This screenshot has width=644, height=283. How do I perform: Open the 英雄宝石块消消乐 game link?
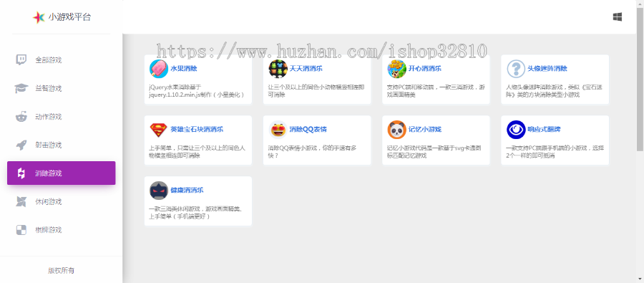click(197, 130)
